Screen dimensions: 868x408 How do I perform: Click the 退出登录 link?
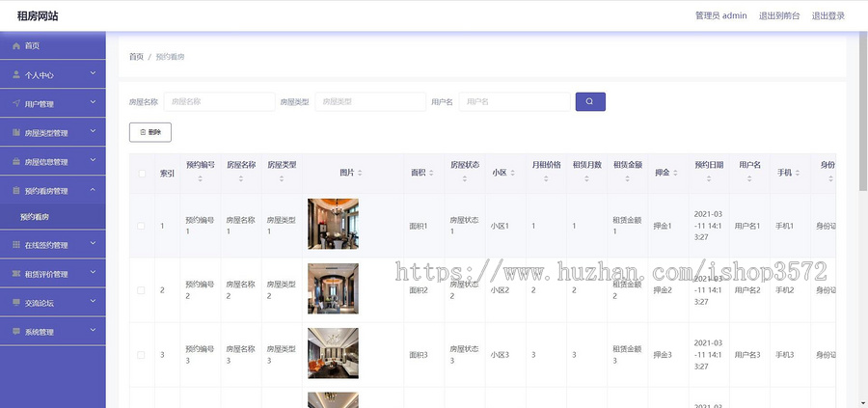tap(828, 15)
